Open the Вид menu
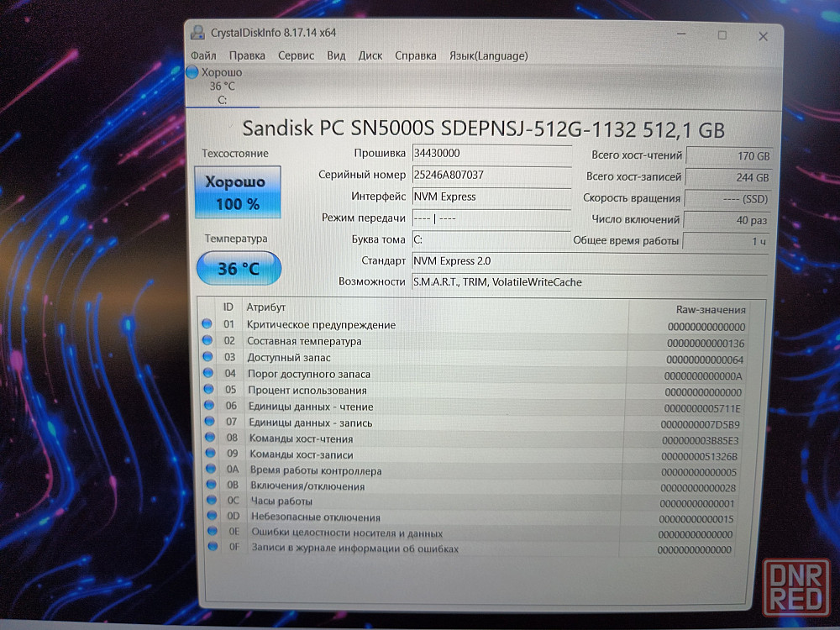This screenshot has width=840, height=630. pos(336,55)
